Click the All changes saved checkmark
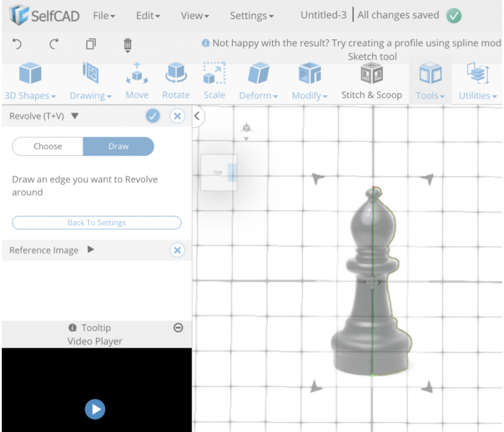The image size is (504, 432). click(453, 15)
